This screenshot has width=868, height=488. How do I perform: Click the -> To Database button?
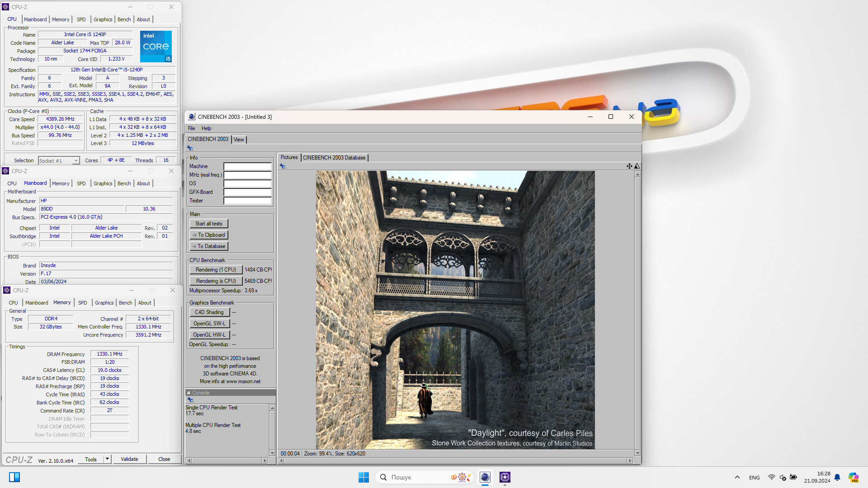(x=209, y=246)
